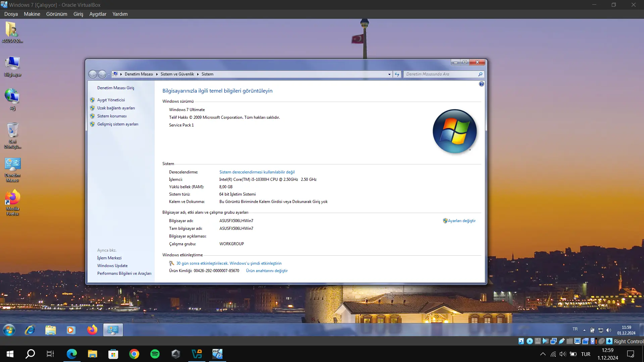The image size is (644, 362).
Task: Open Sistem koruması link
Action: 112,116
